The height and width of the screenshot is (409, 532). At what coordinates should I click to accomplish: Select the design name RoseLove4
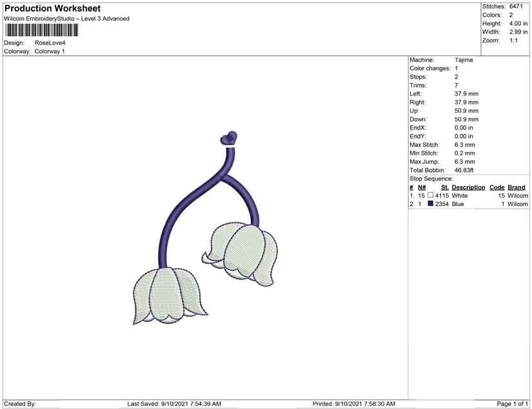point(50,43)
